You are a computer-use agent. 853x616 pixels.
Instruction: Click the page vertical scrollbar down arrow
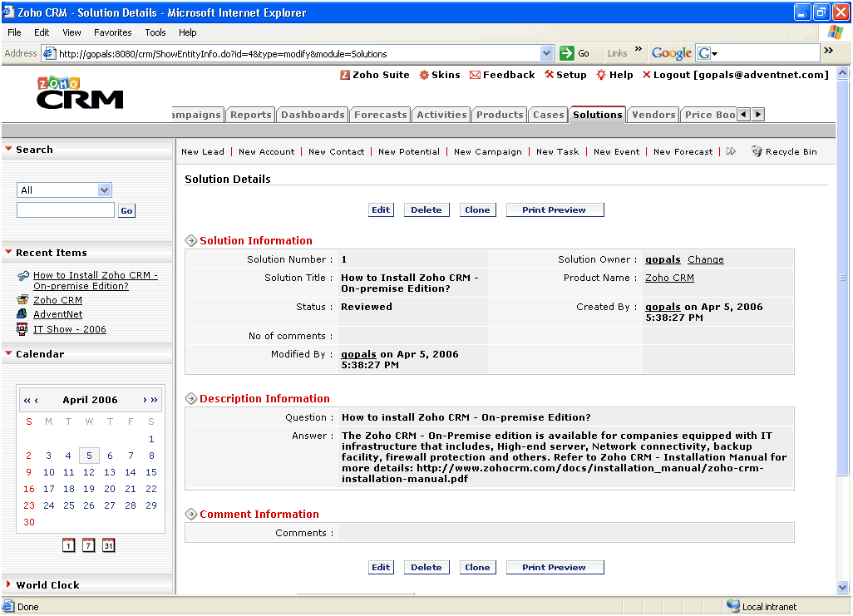[x=843, y=587]
